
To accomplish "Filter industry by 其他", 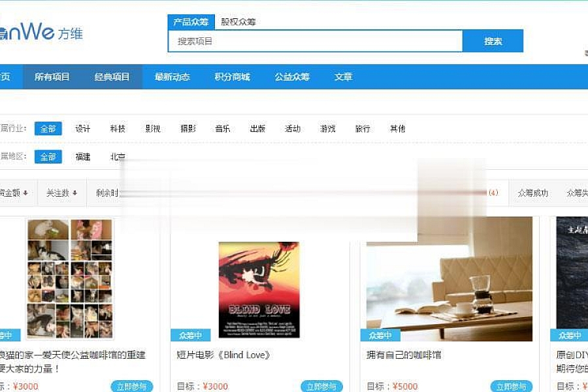I will click(x=397, y=129).
